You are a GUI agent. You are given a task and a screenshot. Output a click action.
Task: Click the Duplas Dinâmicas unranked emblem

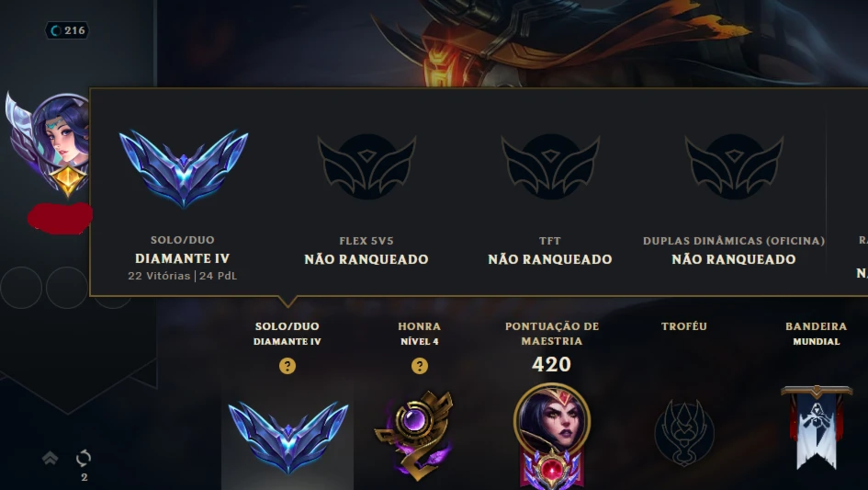[x=734, y=166]
